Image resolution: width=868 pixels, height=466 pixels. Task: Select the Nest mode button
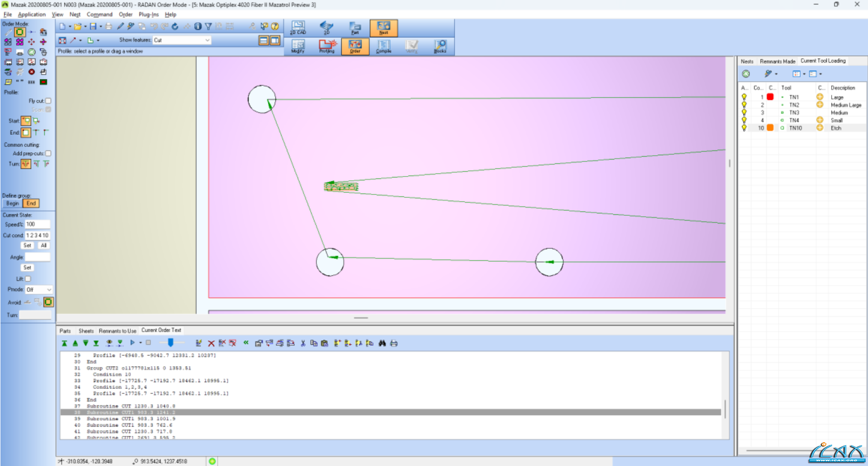(383, 28)
